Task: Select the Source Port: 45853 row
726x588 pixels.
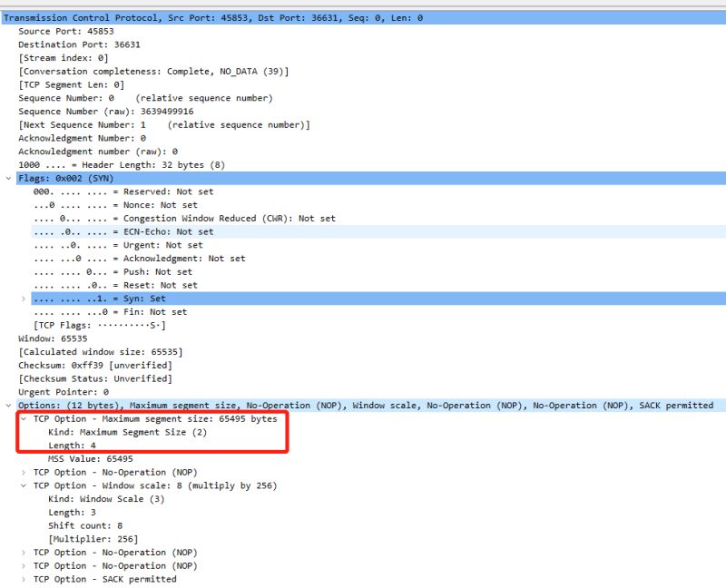Action: (66, 31)
